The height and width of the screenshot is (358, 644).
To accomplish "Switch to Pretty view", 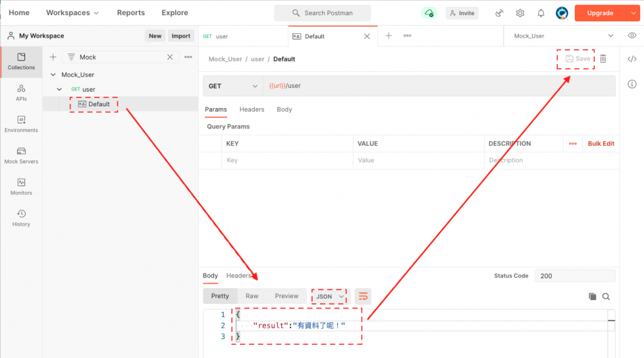I will pos(220,296).
